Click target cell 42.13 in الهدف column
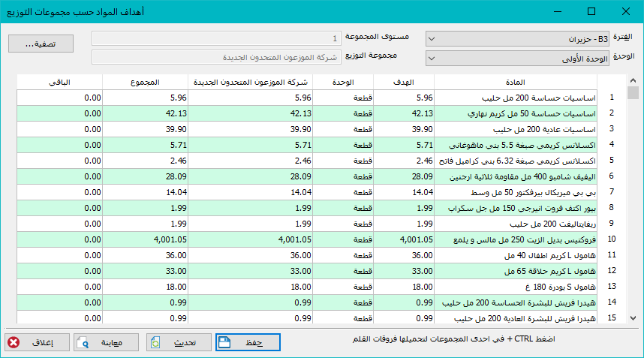644x358 pixels. [404, 113]
